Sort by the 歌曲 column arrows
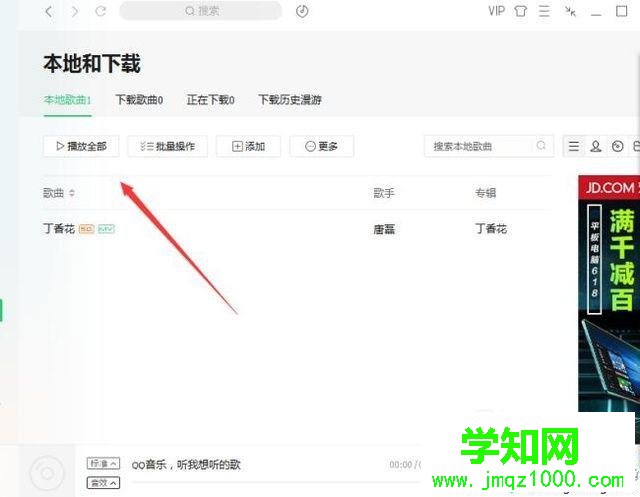Image resolution: width=640 pixels, height=497 pixels. click(x=72, y=193)
